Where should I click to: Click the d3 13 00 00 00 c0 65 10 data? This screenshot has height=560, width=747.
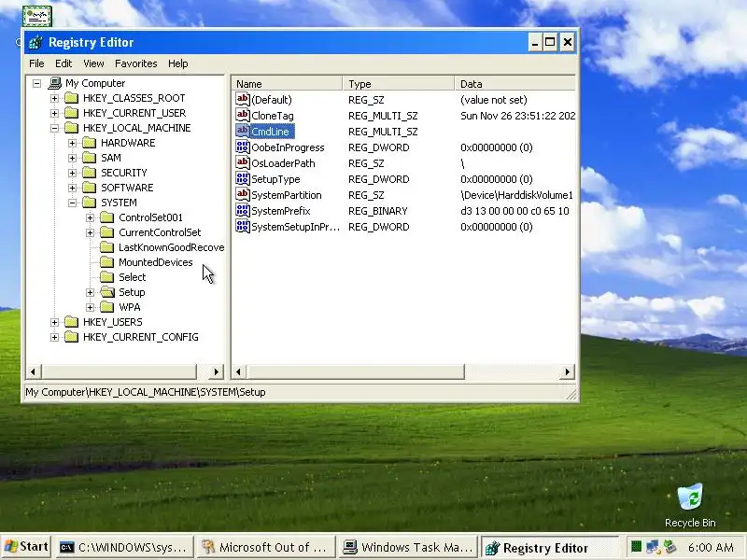click(x=515, y=211)
